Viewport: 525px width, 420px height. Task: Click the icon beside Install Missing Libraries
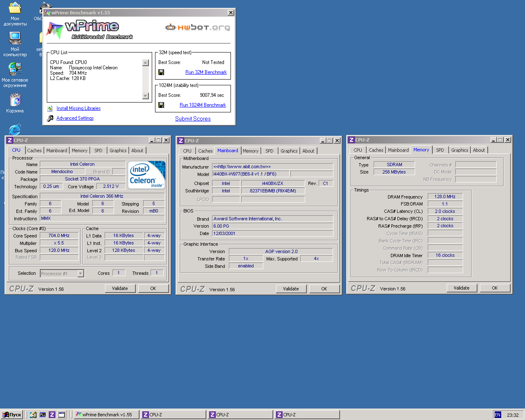coord(50,108)
